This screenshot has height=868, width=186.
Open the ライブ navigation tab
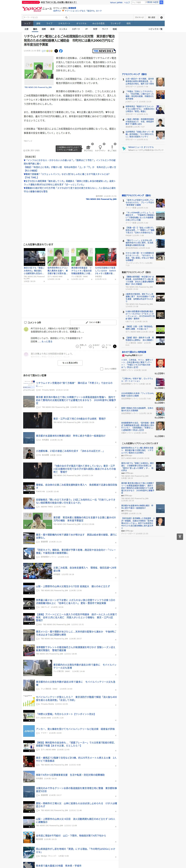[49, 24]
